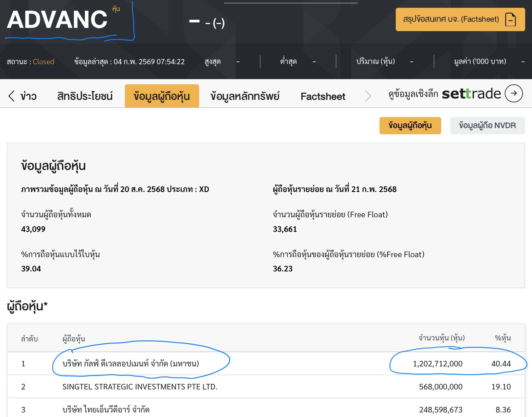This screenshot has width=532, height=417.
Task: Click the จำนวนหุ้น (หุ้น) column header
Action: point(441,338)
